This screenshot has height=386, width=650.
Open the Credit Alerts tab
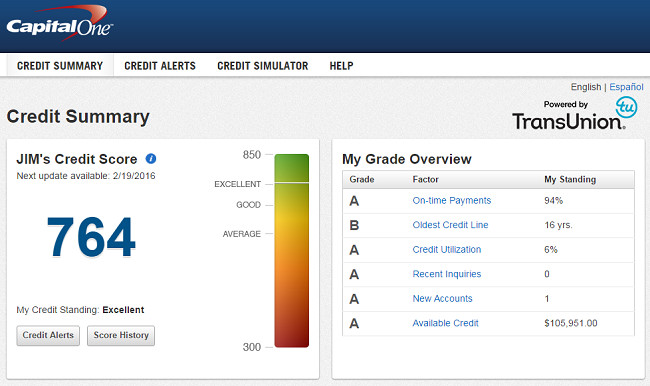click(160, 66)
